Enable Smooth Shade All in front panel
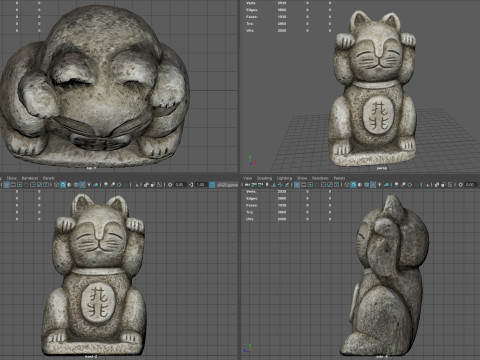480x360 pixels. (63, 184)
